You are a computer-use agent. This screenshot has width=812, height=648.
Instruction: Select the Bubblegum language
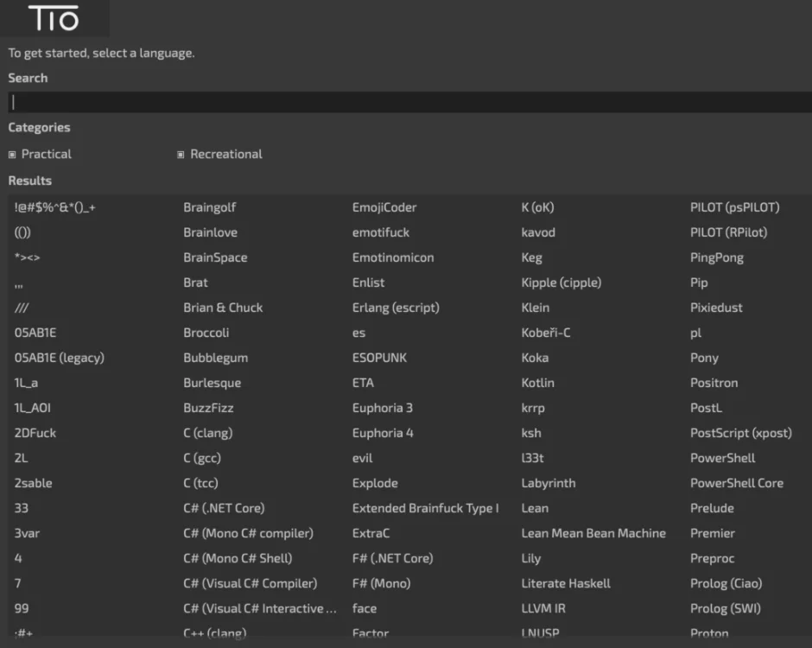pyautogui.click(x=215, y=358)
